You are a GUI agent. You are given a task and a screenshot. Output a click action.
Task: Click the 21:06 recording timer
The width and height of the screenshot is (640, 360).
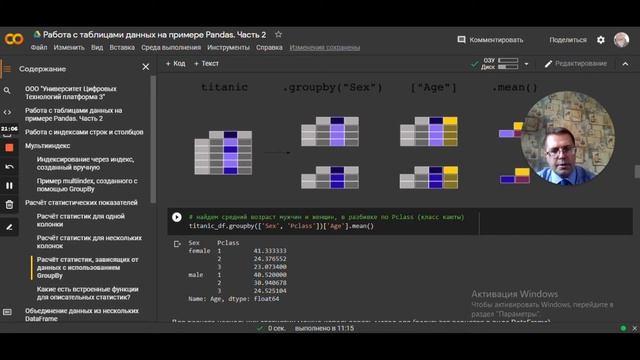9,129
